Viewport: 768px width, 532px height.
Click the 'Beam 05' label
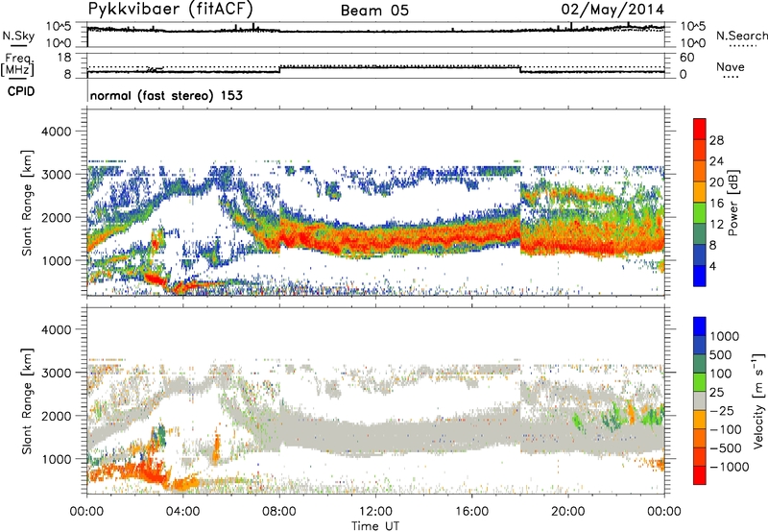[374, 11]
